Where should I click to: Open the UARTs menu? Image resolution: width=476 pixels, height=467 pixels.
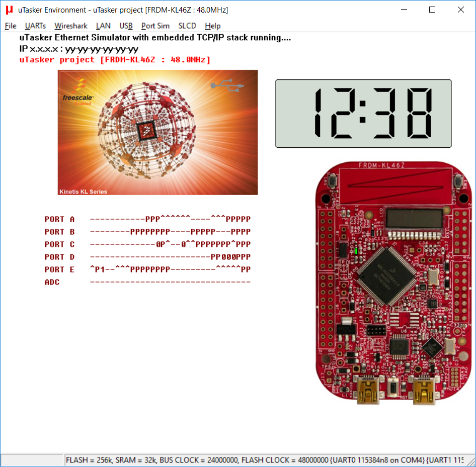pyautogui.click(x=35, y=26)
